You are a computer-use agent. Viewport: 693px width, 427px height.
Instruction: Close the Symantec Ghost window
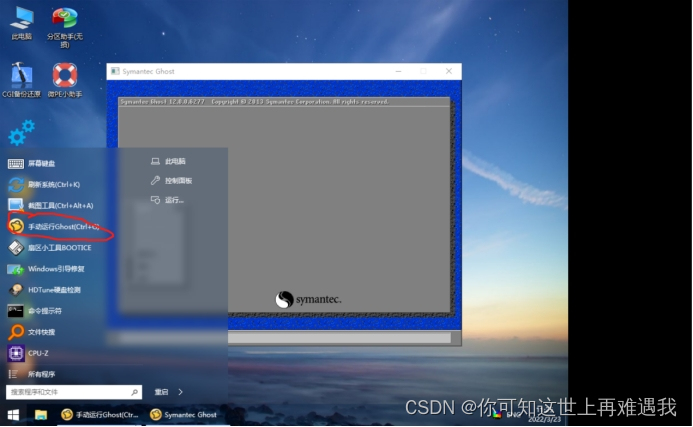pyautogui.click(x=449, y=71)
